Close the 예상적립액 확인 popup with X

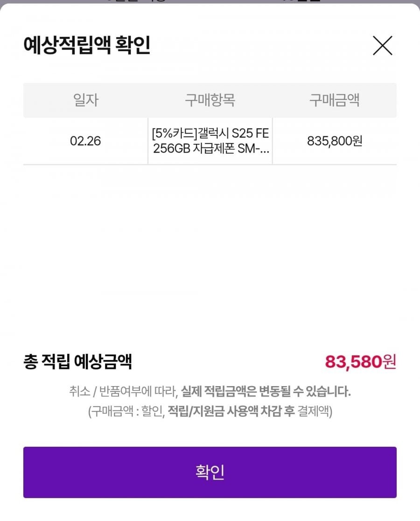pos(382,46)
